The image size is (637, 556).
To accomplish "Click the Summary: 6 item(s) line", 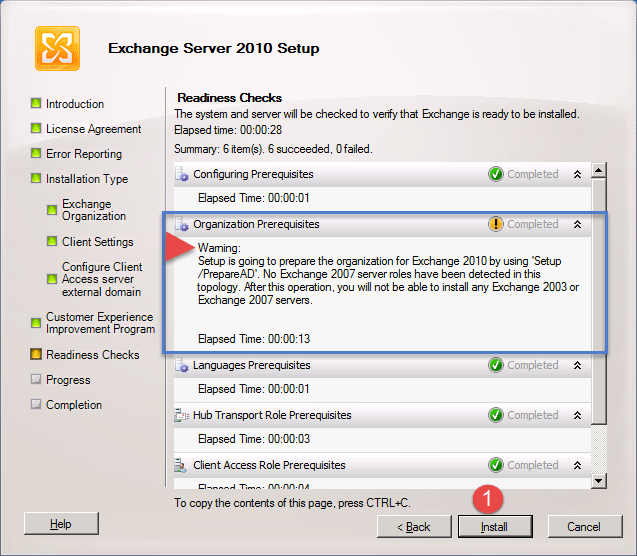I will (273, 149).
